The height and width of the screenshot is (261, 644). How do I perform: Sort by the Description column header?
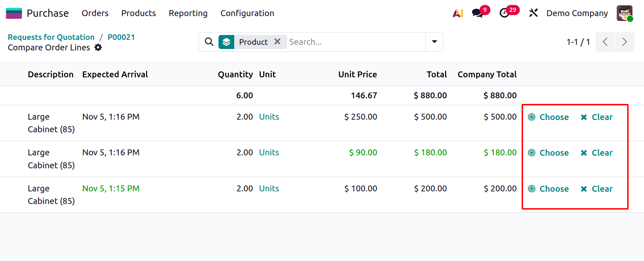[51, 75]
